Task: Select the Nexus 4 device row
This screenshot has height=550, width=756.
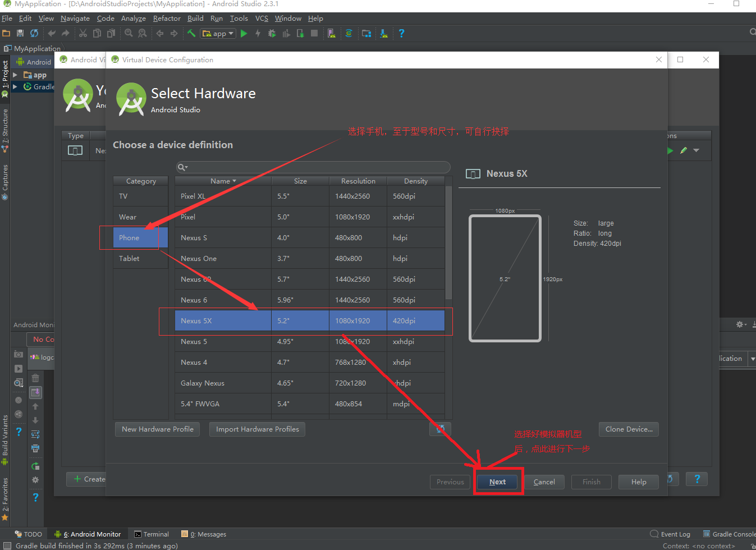Action: click(310, 362)
